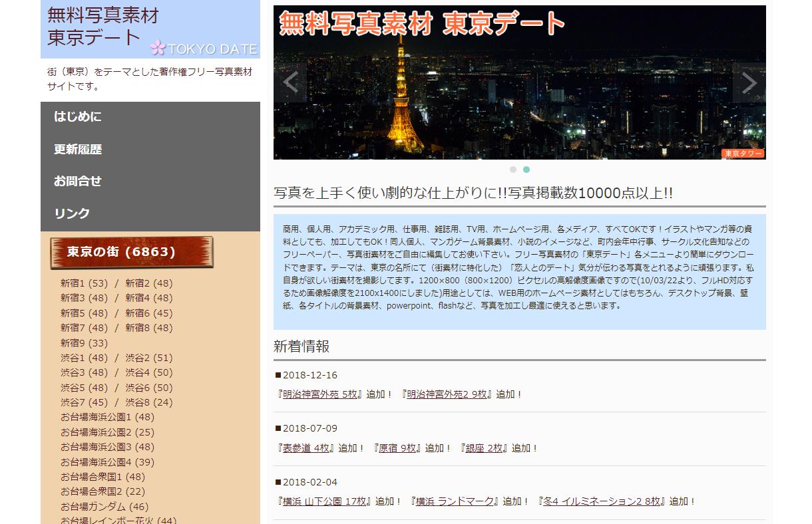812x524 pixels.
Task: Select the second carousel indicator dot
Action: pyautogui.click(x=526, y=170)
